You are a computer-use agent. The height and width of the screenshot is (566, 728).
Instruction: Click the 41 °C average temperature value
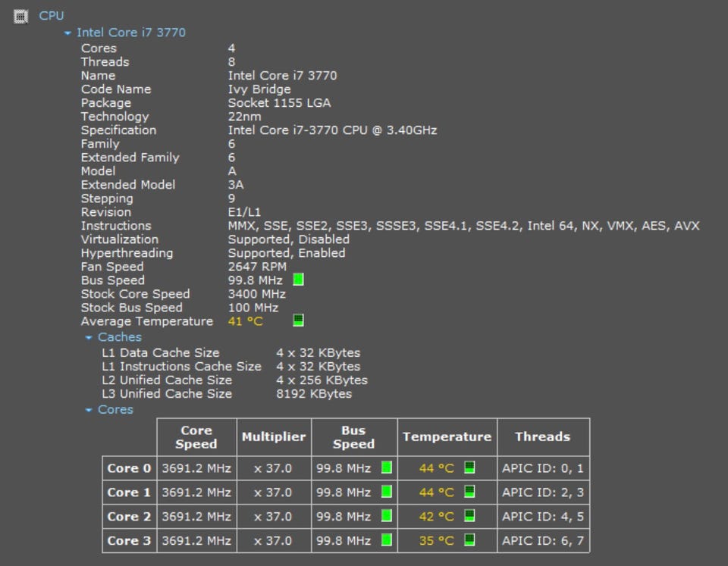click(x=245, y=321)
